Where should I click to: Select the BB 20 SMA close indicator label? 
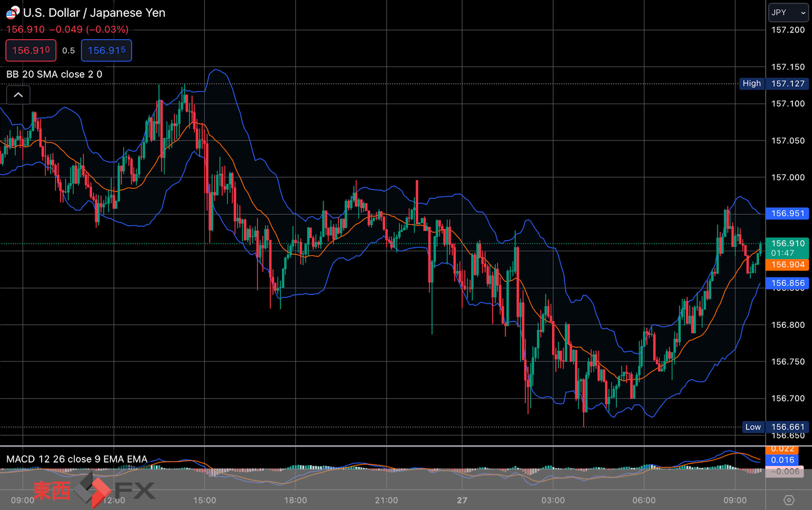click(x=54, y=74)
